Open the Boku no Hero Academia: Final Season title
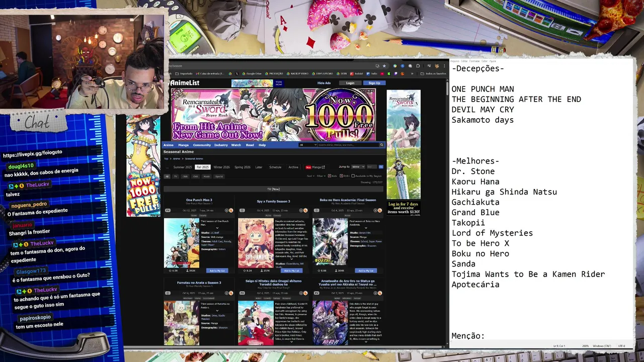 tap(348, 200)
